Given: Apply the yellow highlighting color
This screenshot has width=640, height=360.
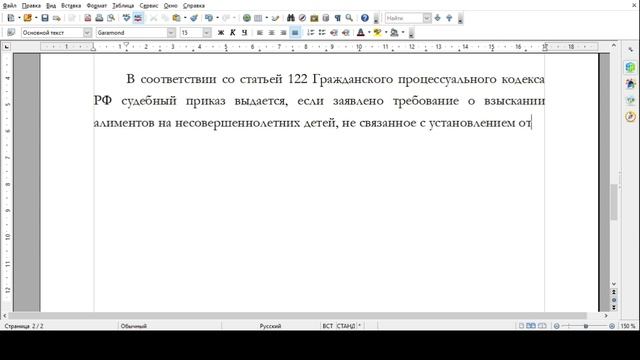Looking at the screenshot, I should tap(378, 32).
